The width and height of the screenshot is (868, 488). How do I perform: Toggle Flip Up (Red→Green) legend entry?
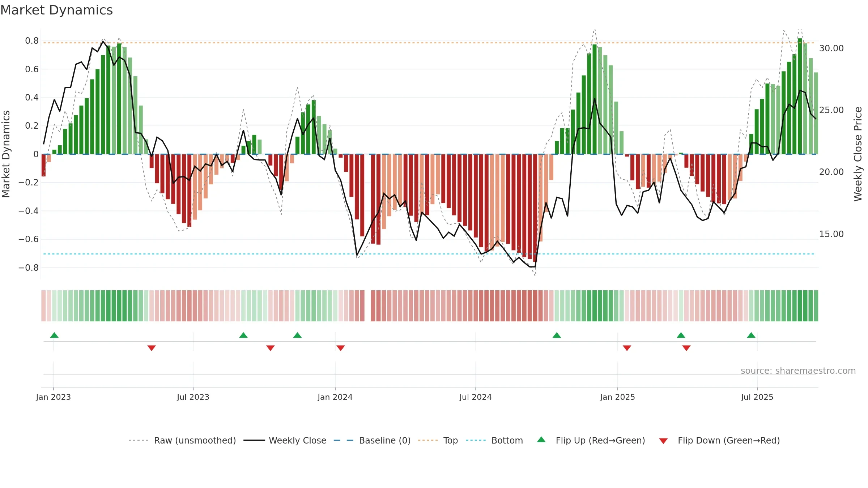click(x=591, y=441)
